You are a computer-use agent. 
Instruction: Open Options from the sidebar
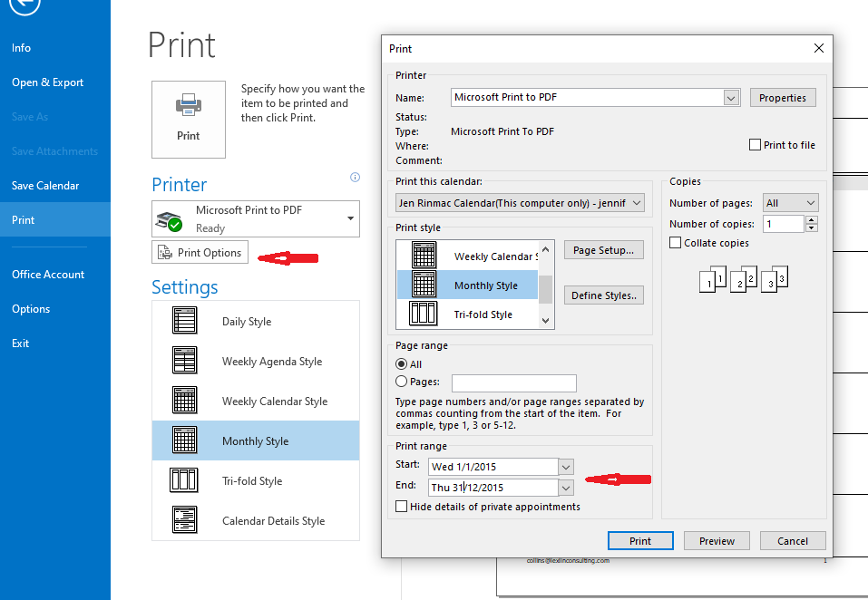[x=31, y=309]
